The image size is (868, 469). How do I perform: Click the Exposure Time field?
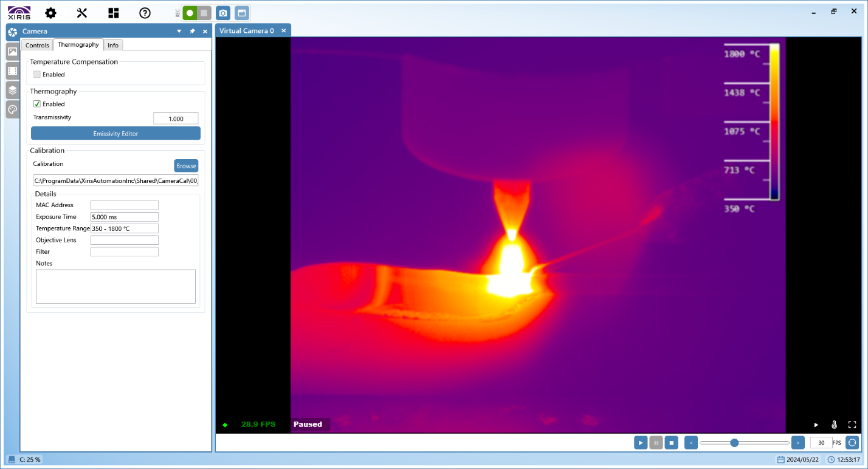124,217
